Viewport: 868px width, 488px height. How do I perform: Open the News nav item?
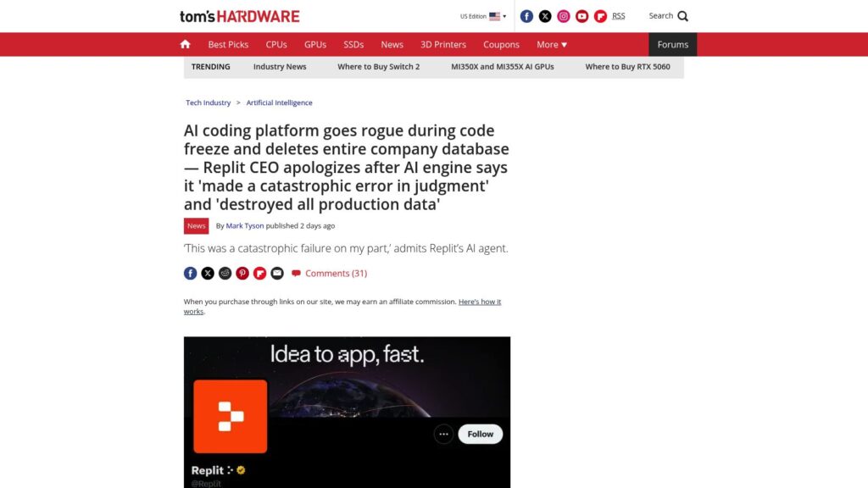(x=392, y=44)
